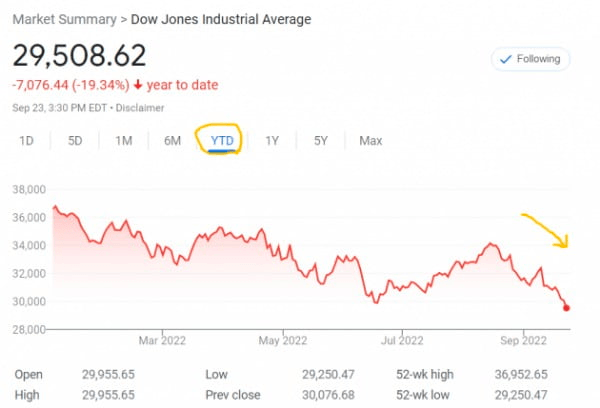Click the red down arrow icon
This screenshot has height=408, width=600.
point(138,85)
